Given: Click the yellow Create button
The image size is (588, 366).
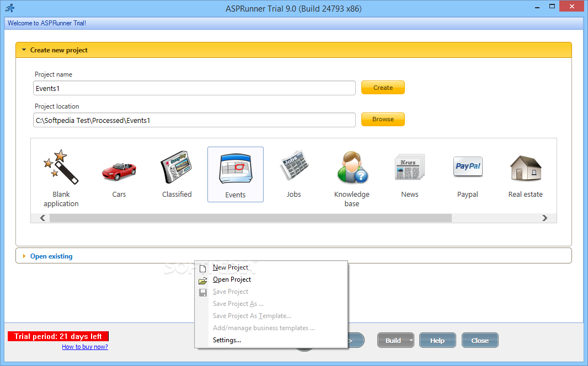Looking at the screenshot, I should click(383, 88).
